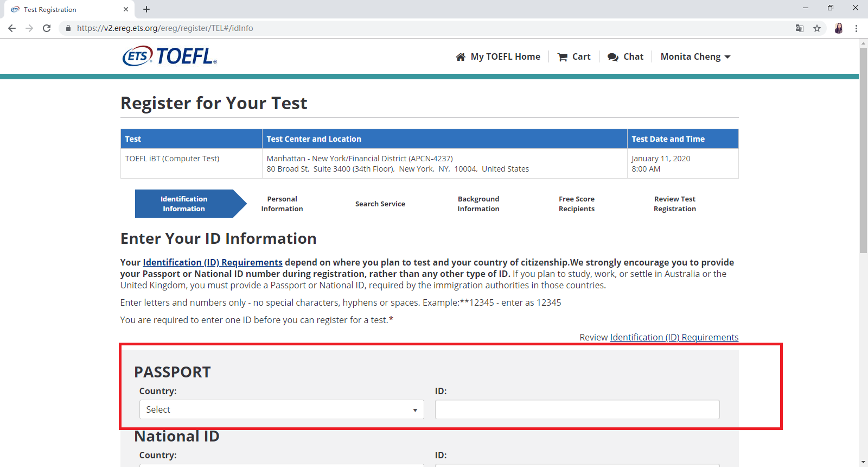Click the 'Enter Your ID Information' heading
This screenshot has width=868, height=467.
click(219, 238)
